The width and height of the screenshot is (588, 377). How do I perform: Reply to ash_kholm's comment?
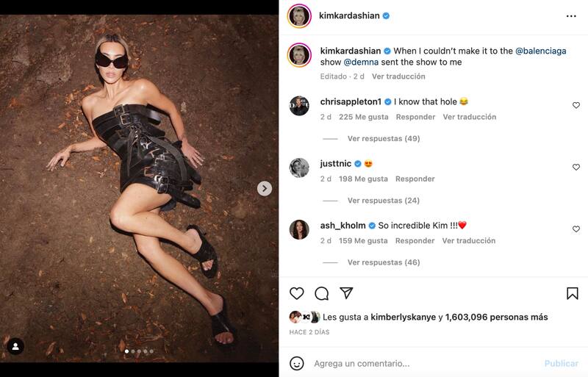coord(415,240)
